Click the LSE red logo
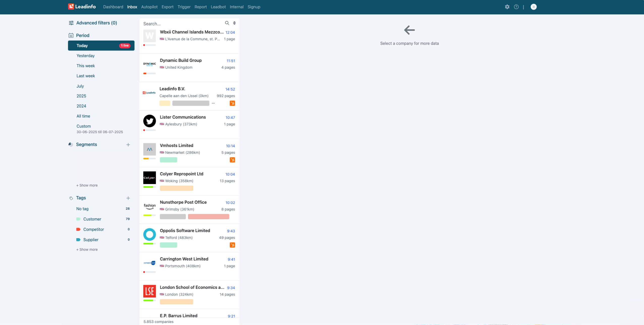This screenshot has width=644, height=325. click(150, 291)
